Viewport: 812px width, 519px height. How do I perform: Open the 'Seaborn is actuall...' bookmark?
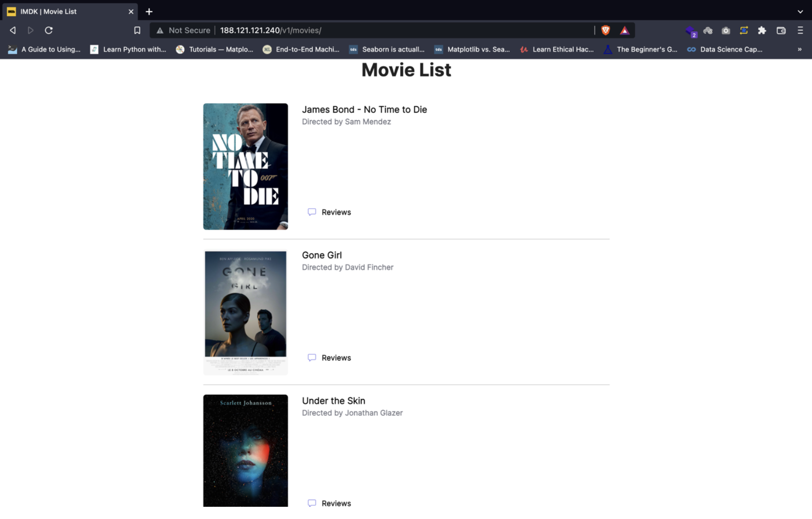coord(387,49)
